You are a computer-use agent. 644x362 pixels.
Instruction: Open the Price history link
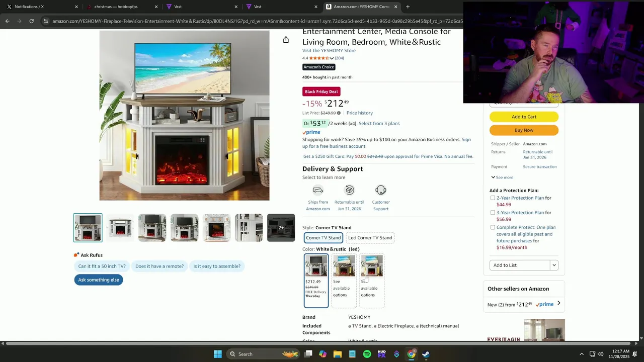click(359, 113)
